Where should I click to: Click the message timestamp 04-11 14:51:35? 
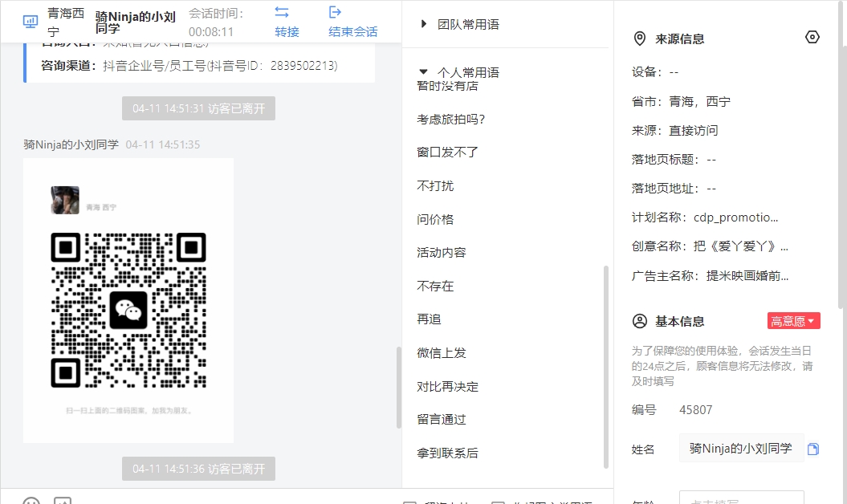click(163, 144)
